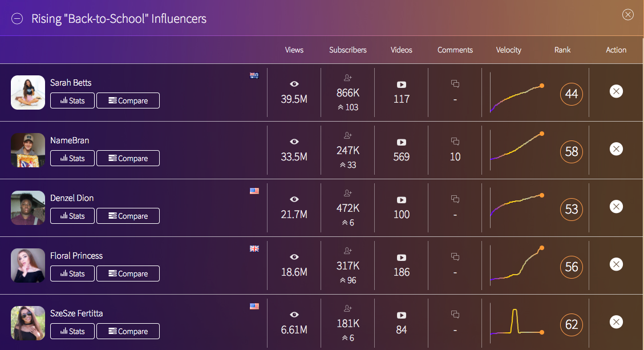The height and width of the screenshot is (350, 644).
Task: Remove Sarah Betts from the list
Action: [615, 91]
